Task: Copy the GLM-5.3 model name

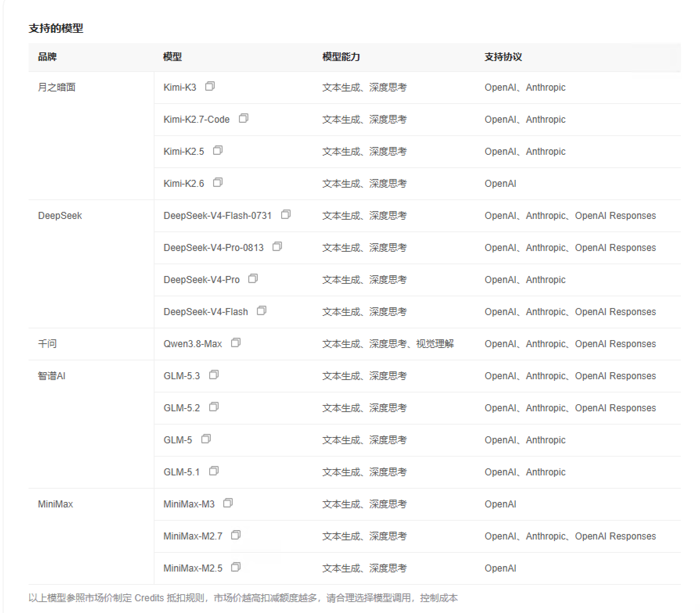Action: coord(214,375)
